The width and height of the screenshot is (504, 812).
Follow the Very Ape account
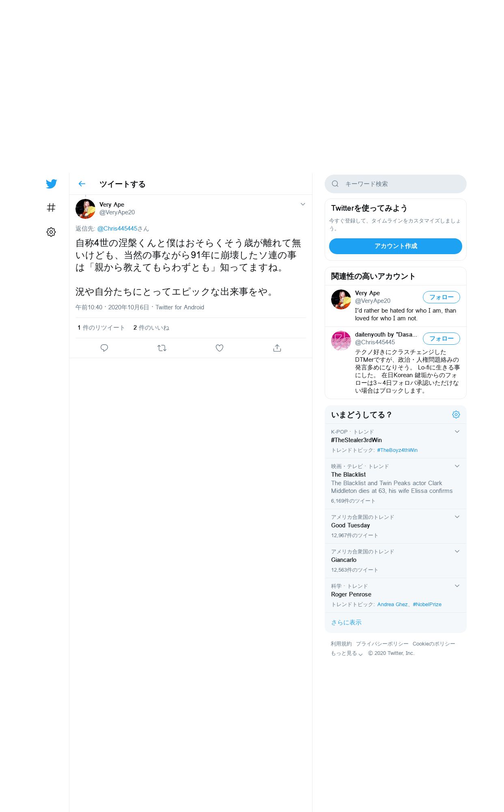click(442, 297)
